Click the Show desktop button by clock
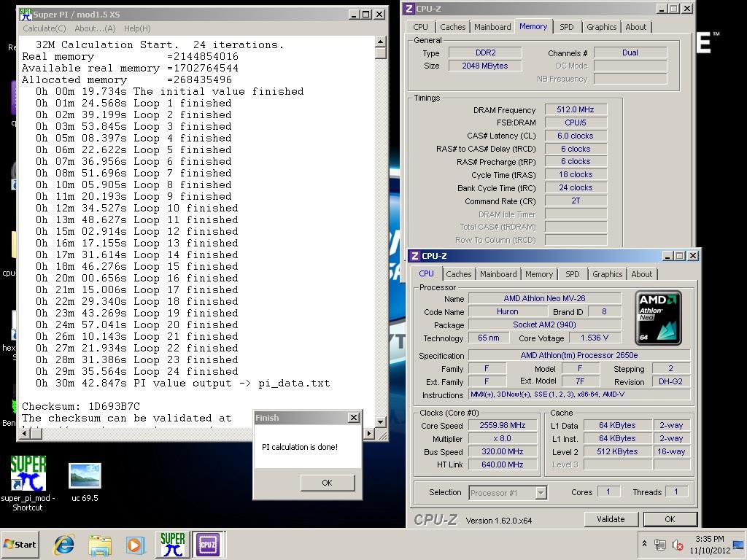 click(x=740, y=544)
